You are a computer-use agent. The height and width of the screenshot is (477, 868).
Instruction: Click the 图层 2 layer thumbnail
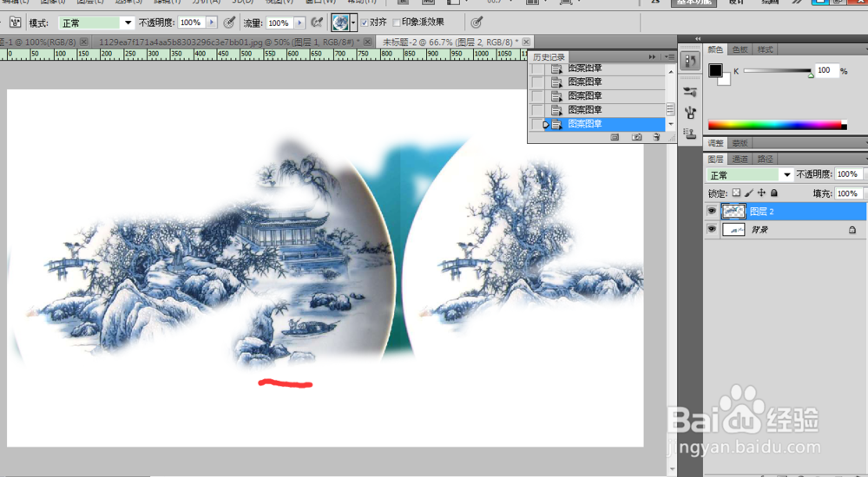click(733, 211)
